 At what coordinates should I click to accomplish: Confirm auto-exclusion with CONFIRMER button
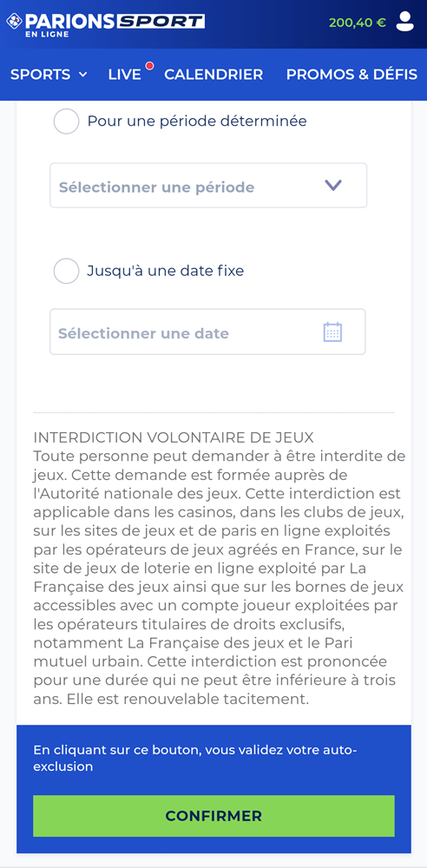click(x=213, y=816)
